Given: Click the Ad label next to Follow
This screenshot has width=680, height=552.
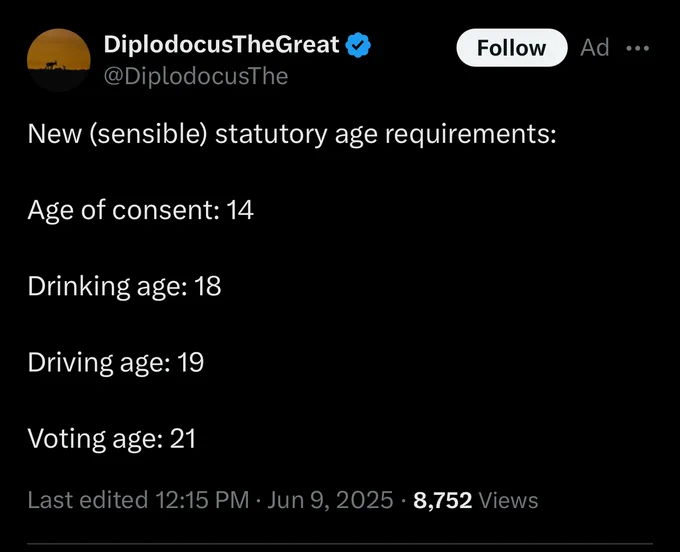Looking at the screenshot, I should click(x=595, y=47).
